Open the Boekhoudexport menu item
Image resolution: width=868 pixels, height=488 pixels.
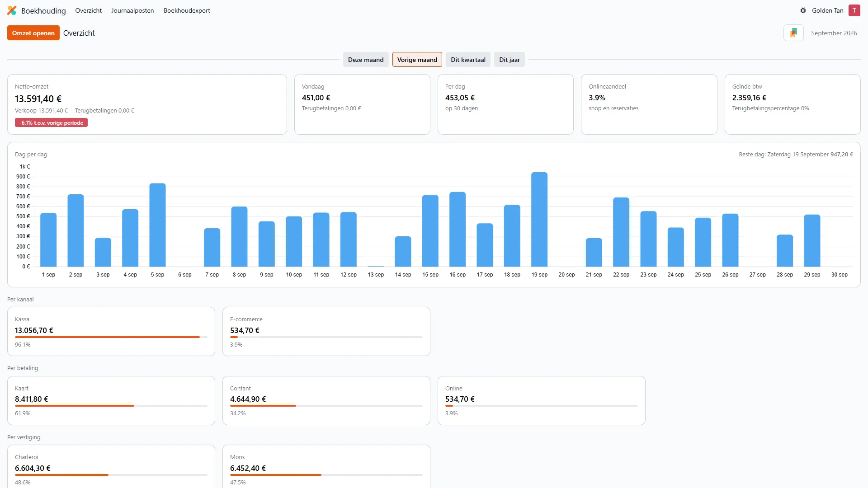[187, 10]
